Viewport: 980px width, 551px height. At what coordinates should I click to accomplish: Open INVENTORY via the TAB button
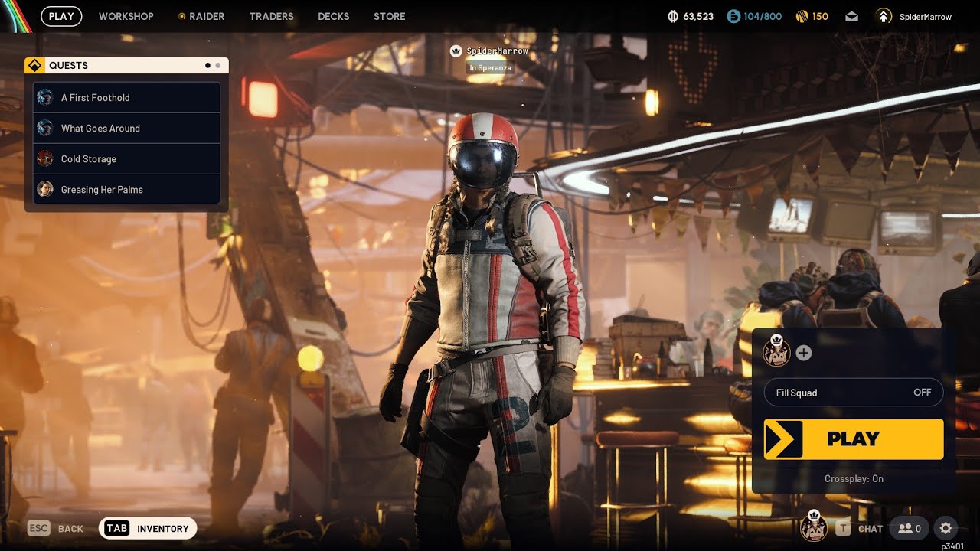(x=148, y=528)
